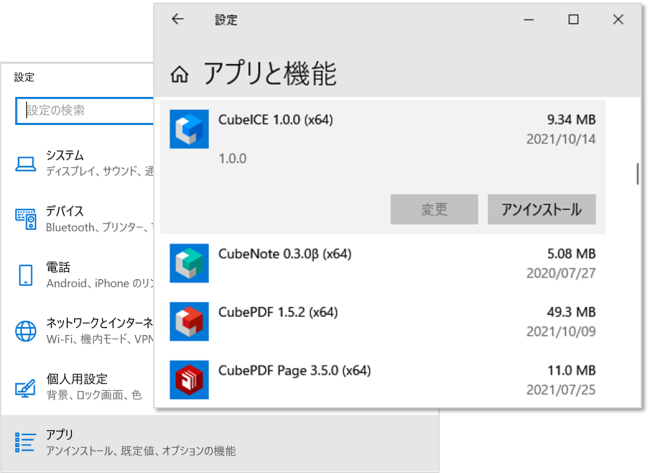This screenshot has width=650, height=473.
Task: Click the 9.34 MB size value
Action: pos(571,120)
